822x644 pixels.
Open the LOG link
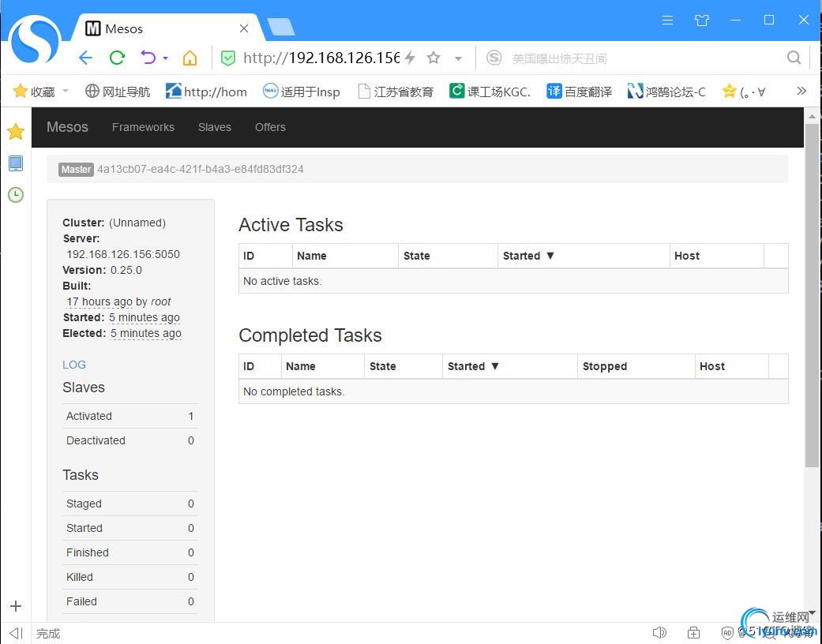[x=74, y=365]
